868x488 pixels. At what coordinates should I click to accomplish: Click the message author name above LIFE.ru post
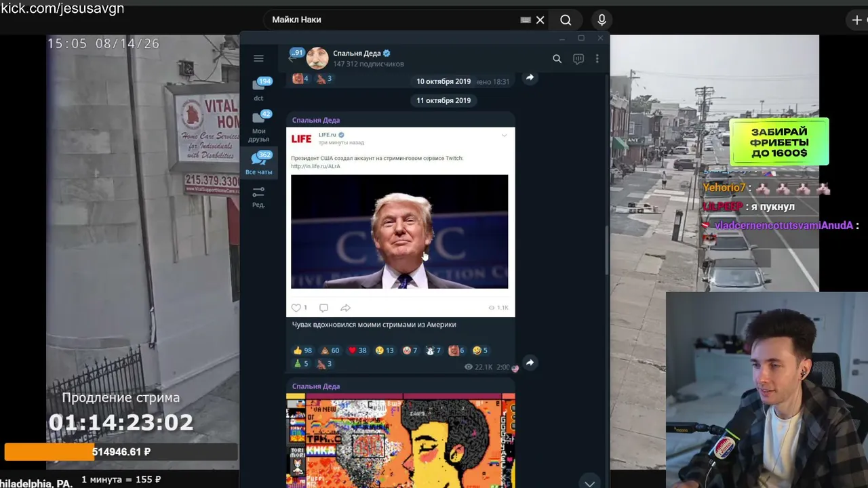click(x=316, y=120)
